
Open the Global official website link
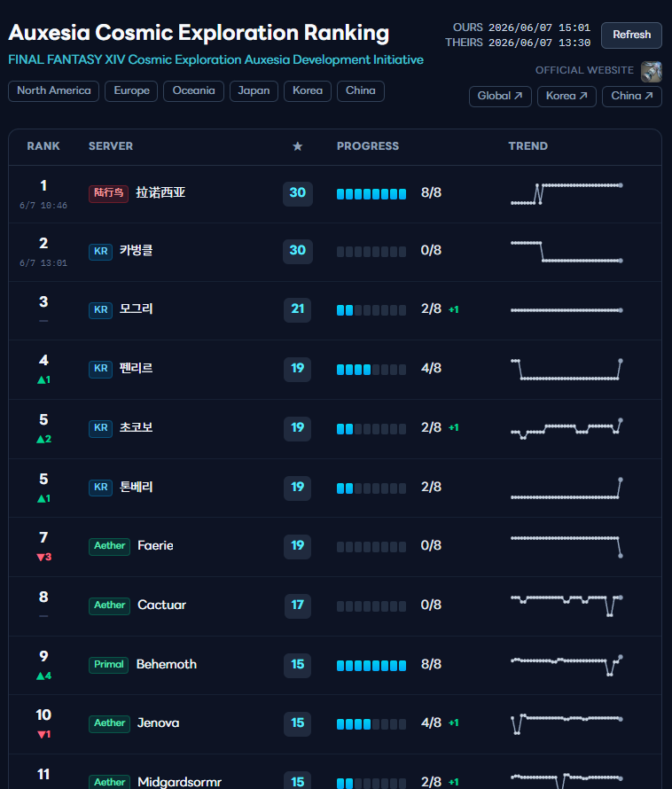tap(500, 96)
